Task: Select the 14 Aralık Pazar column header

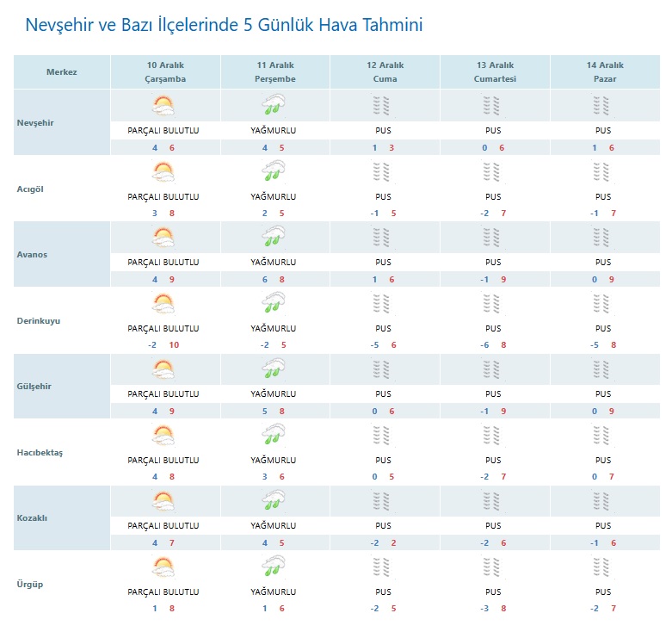Action: [x=603, y=71]
